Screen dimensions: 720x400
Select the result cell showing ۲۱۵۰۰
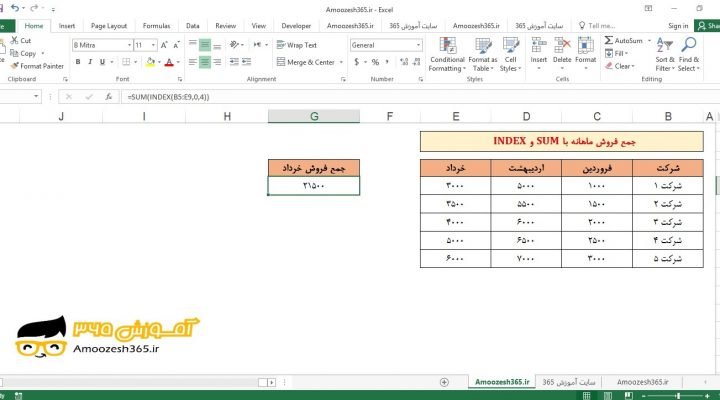coord(314,186)
